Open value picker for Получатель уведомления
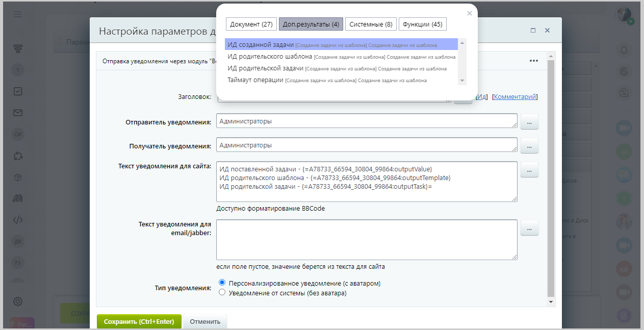The width and height of the screenshot is (644, 330). click(529, 146)
